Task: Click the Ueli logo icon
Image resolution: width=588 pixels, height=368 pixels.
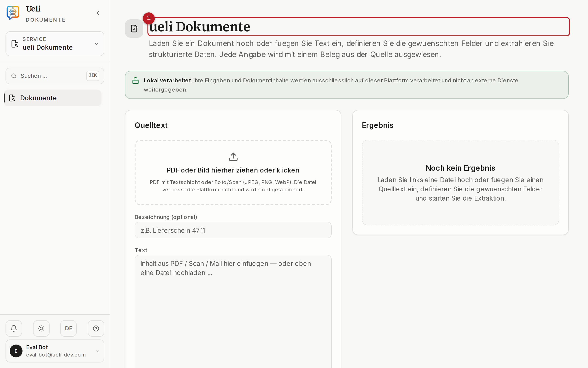Action: 13,13
